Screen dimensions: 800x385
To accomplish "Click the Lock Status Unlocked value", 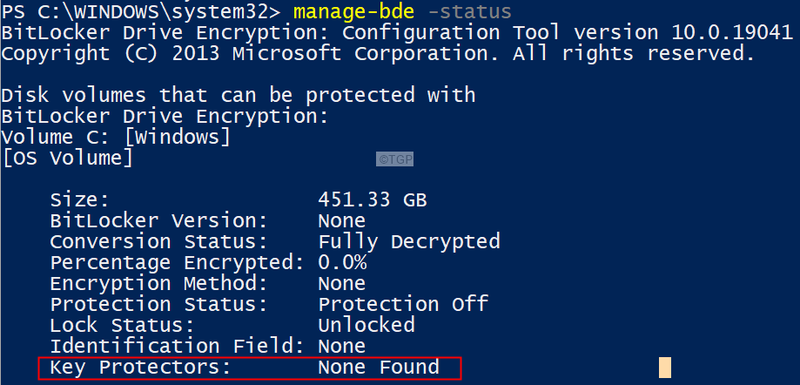I will pyautogui.click(x=366, y=325).
